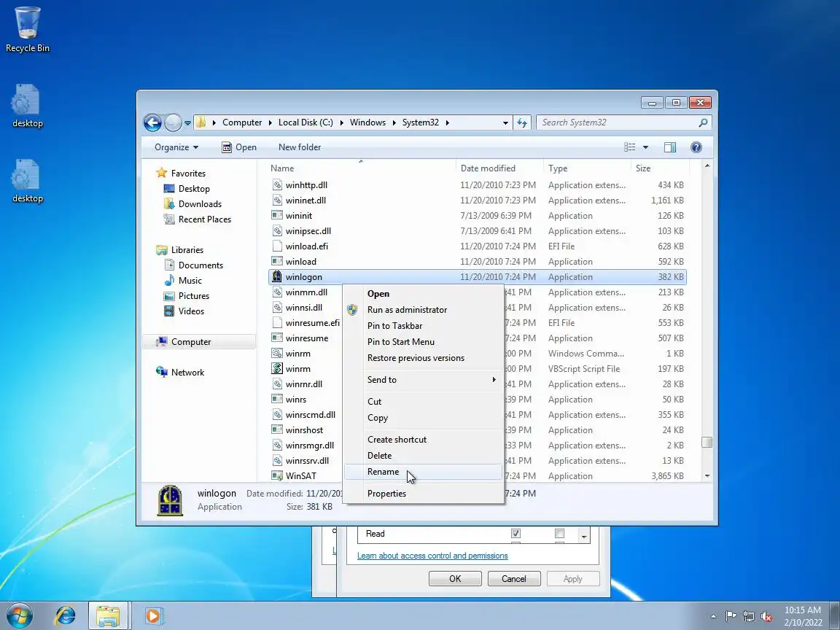
Task: Select Network in the navigation pane
Action: [x=187, y=373]
